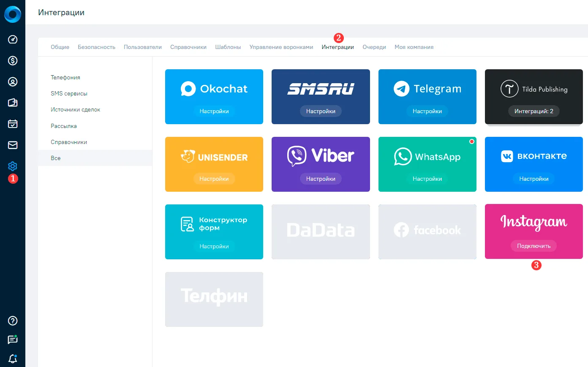Open the help question mark icon

(x=13, y=321)
